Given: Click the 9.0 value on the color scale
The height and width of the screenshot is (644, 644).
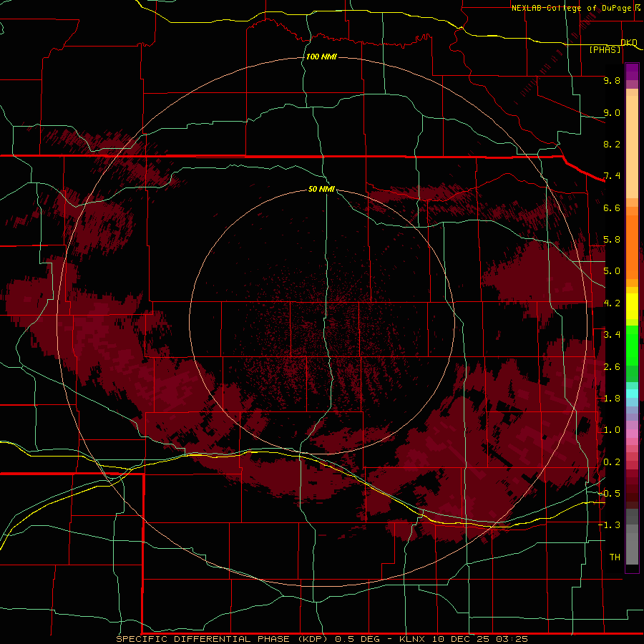Looking at the screenshot, I should click(612, 112).
